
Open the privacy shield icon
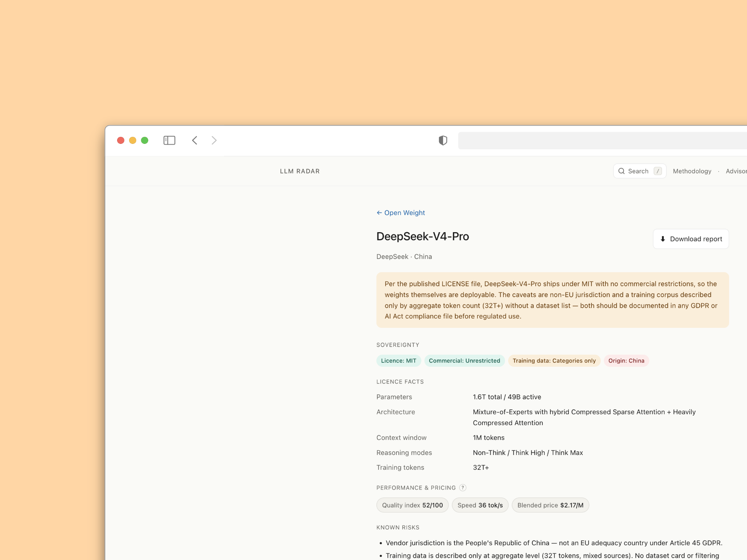[x=443, y=140]
